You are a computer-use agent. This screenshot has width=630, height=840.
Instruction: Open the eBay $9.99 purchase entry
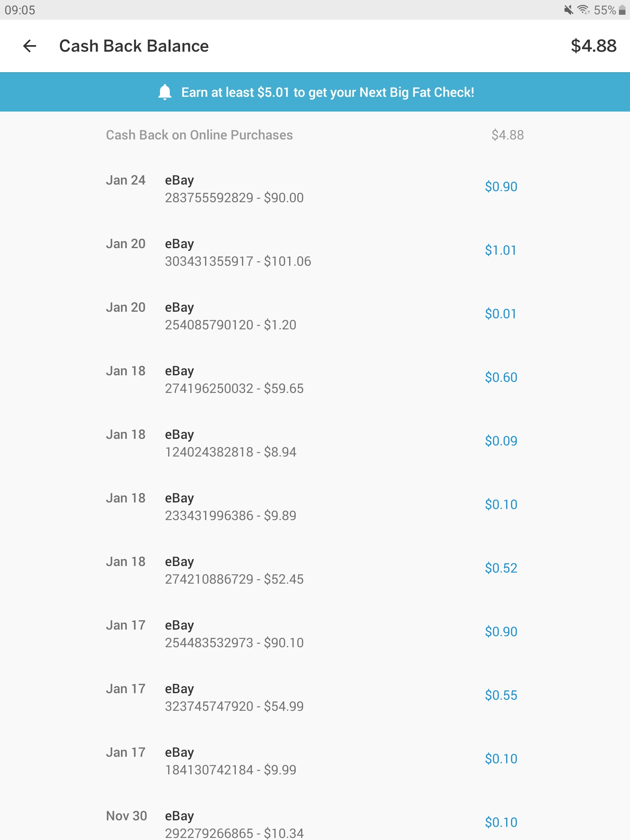tap(231, 761)
